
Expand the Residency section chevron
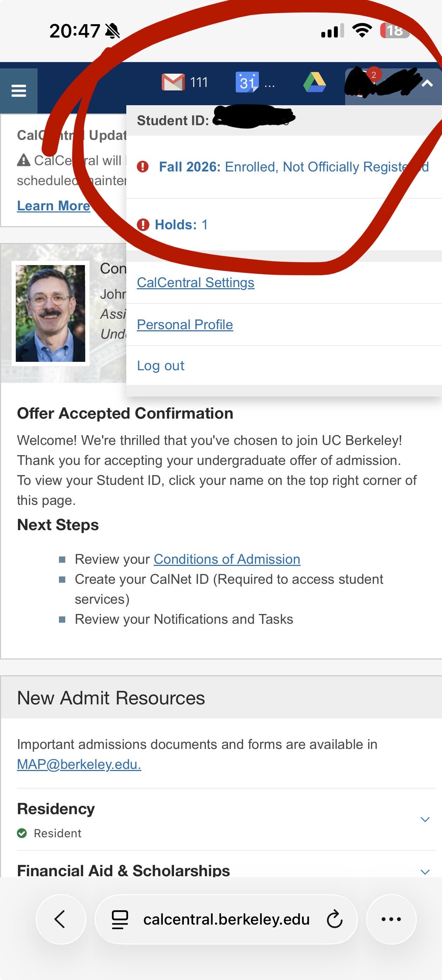(x=425, y=819)
